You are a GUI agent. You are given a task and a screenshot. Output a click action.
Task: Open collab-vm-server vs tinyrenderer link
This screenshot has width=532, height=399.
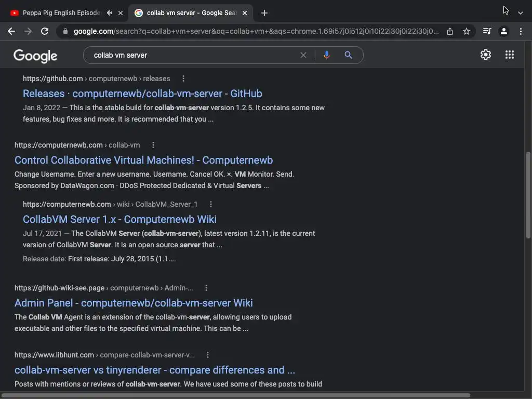pos(155,370)
